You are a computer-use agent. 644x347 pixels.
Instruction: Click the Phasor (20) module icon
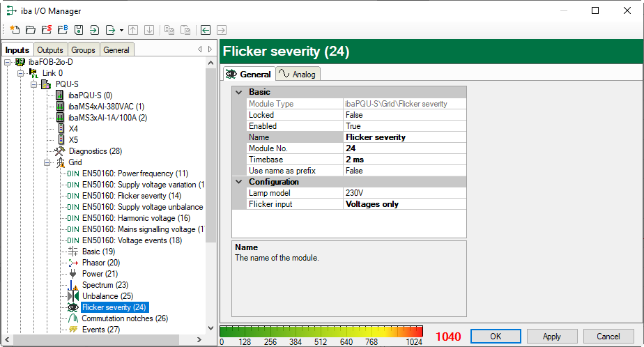[72, 263]
